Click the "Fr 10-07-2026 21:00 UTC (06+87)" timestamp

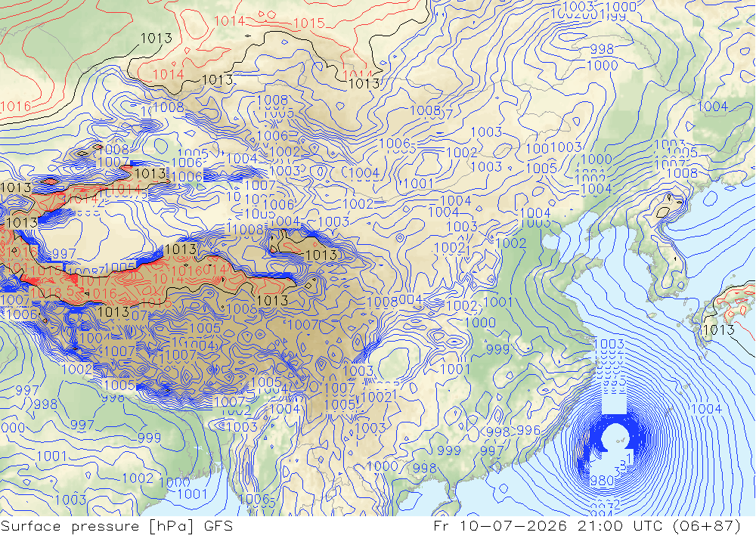click(x=587, y=526)
